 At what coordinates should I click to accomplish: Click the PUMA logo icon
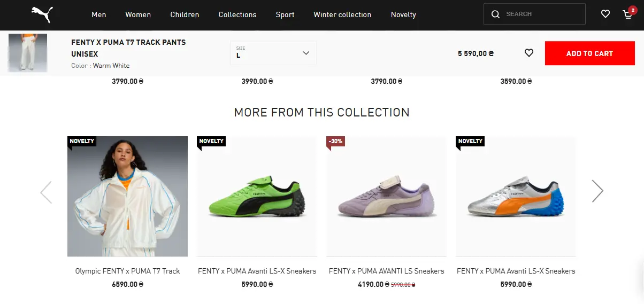(x=42, y=14)
